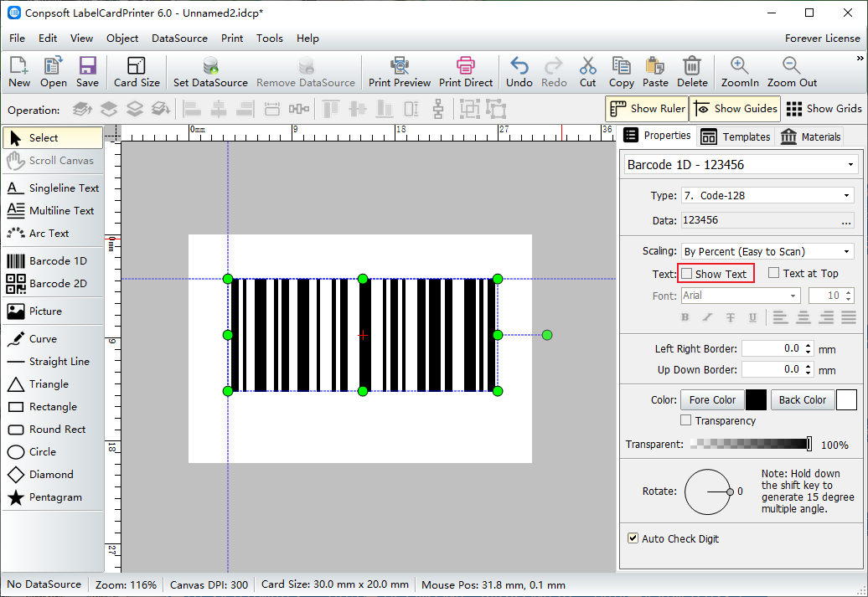The width and height of the screenshot is (868, 597).
Task: Uncheck Auto Check Digit
Action: 633,538
